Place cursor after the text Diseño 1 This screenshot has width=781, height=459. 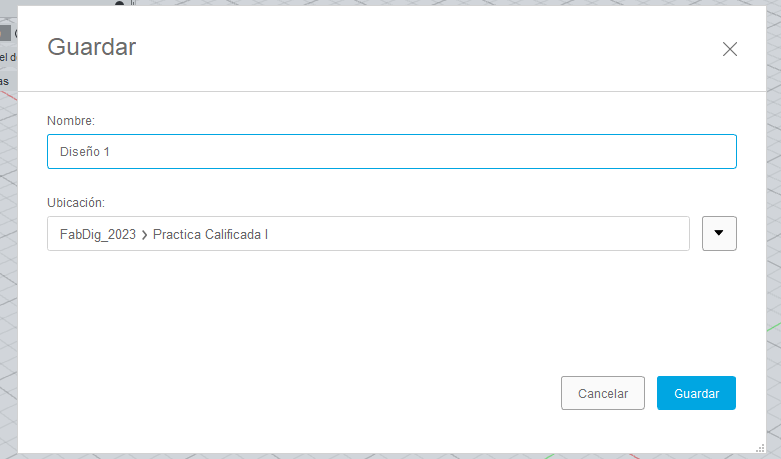tap(111, 152)
